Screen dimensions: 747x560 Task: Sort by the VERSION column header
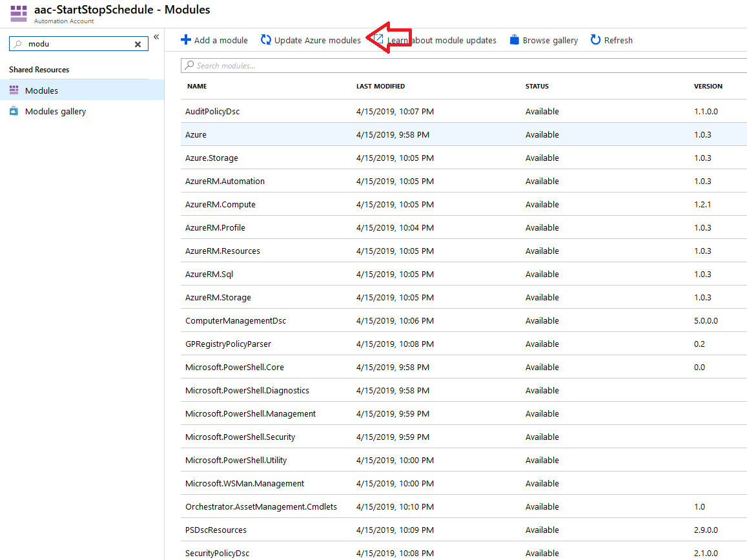(x=708, y=87)
